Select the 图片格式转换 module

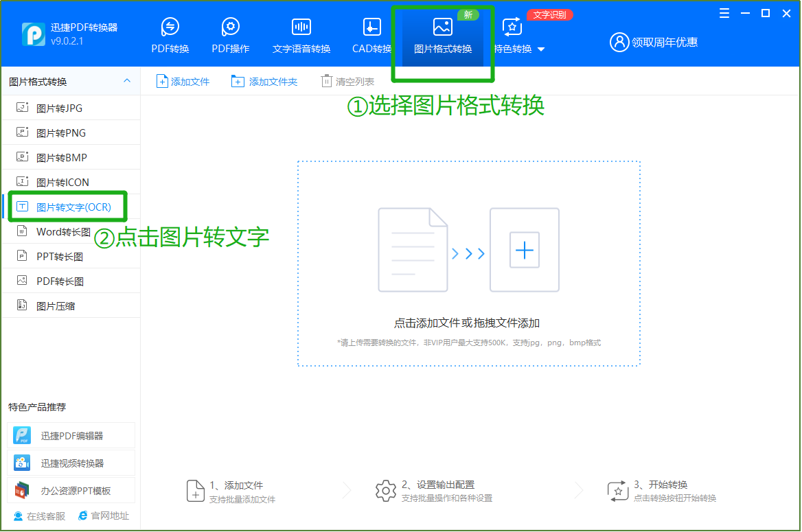(x=442, y=34)
